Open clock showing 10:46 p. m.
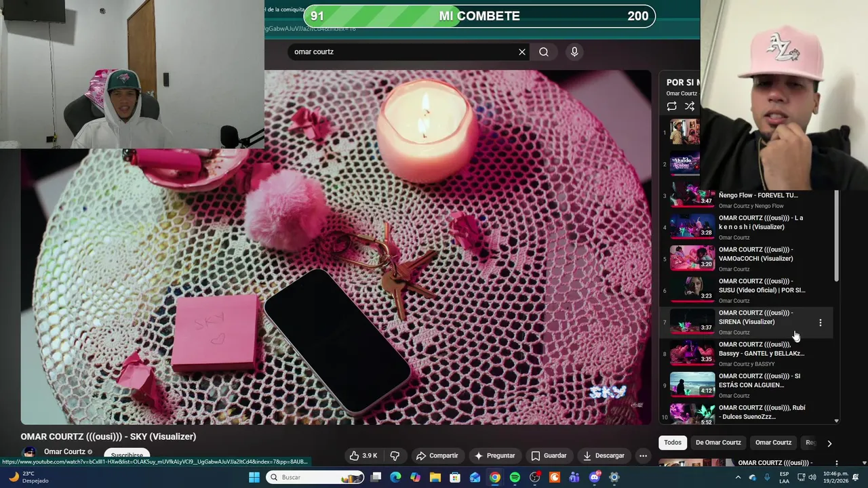This screenshot has height=488, width=868. [x=835, y=477]
